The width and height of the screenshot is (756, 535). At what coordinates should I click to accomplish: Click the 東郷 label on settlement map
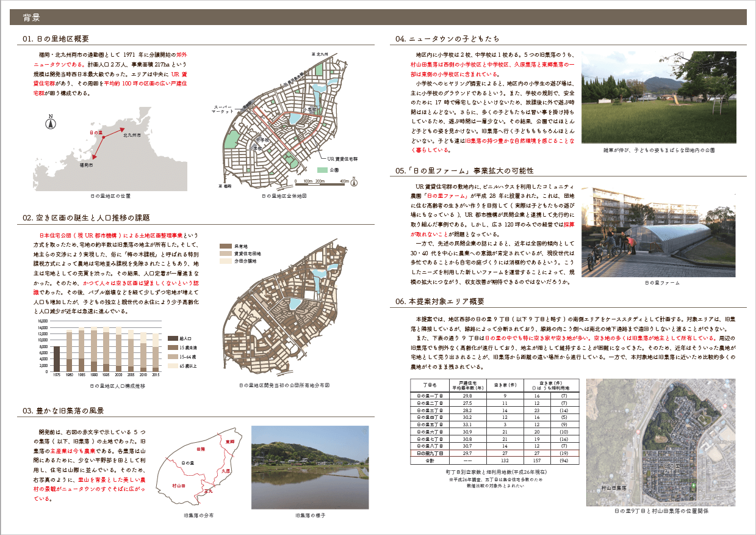pos(229,441)
